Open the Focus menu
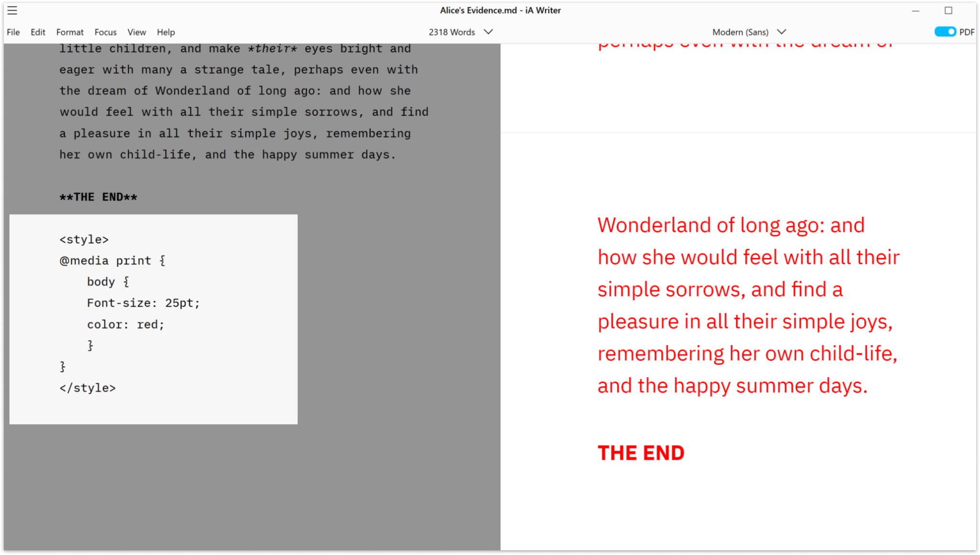980x555 pixels. point(105,32)
